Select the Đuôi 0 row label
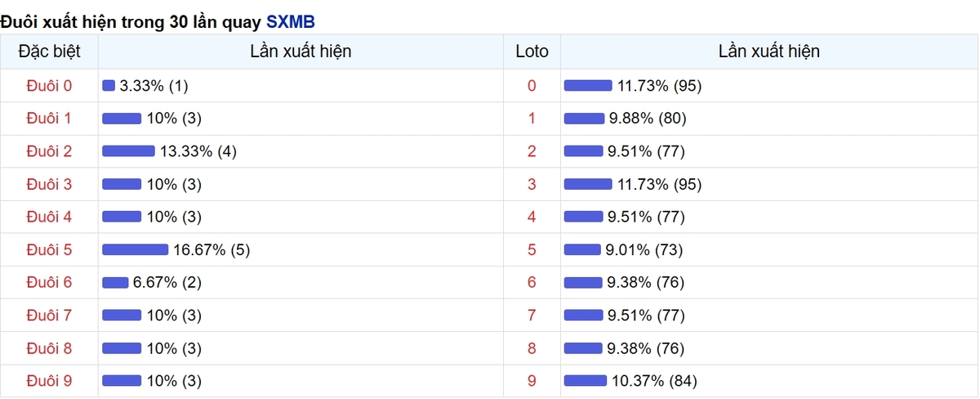980x399 pixels. pos(49,86)
